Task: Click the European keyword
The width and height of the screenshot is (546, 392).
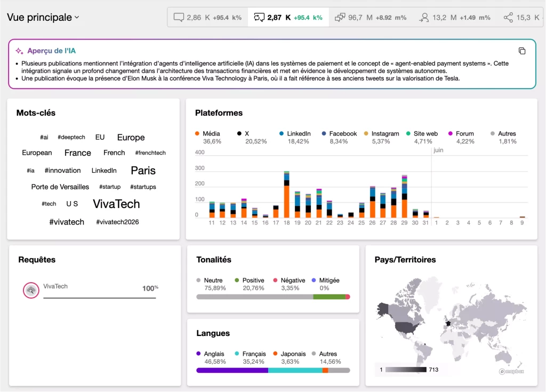Action: coord(37,153)
